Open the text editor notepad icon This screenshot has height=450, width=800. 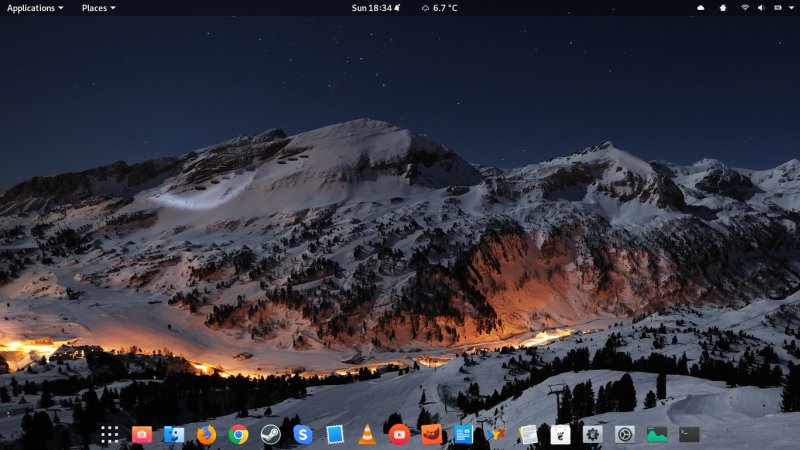click(x=528, y=434)
